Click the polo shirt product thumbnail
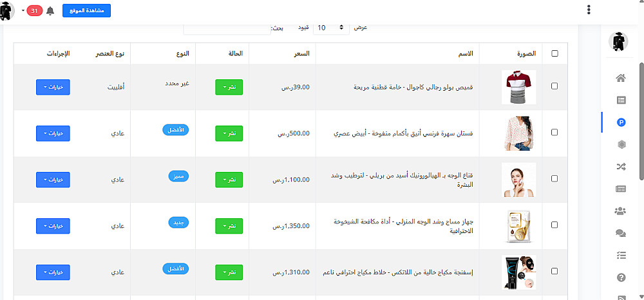The width and height of the screenshot is (644, 300). click(x=518, y=87)
